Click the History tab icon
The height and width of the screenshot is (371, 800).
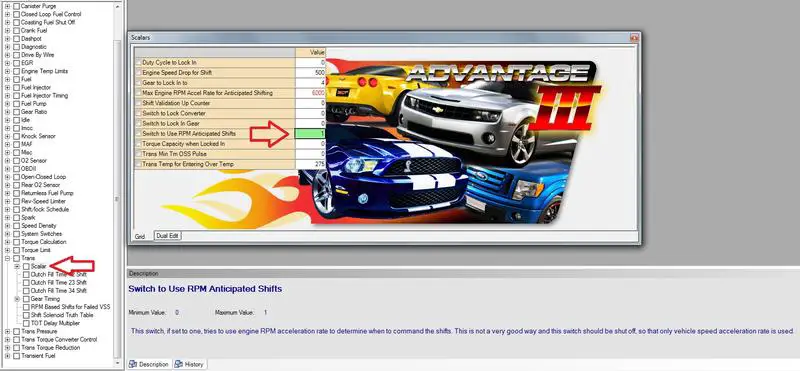point(179,364)
